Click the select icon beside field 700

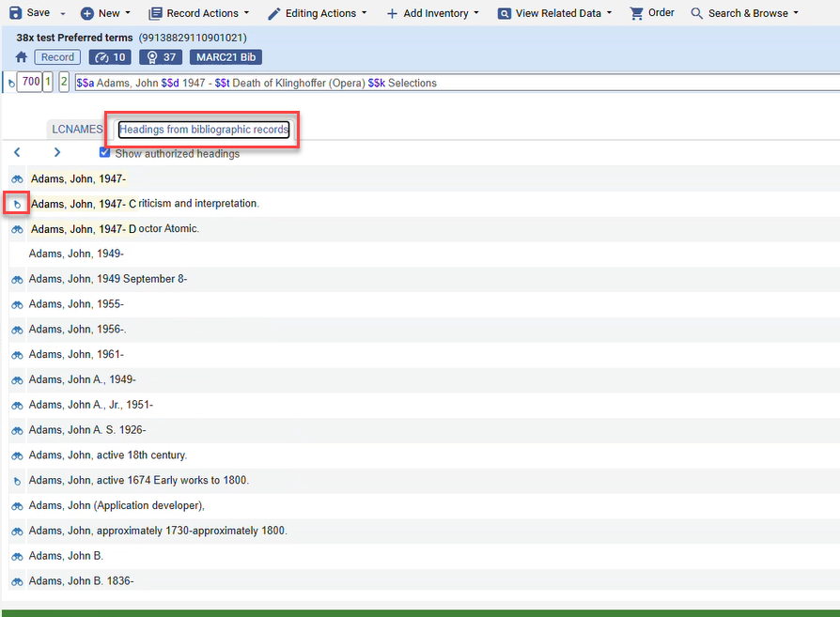pos(10,83)
